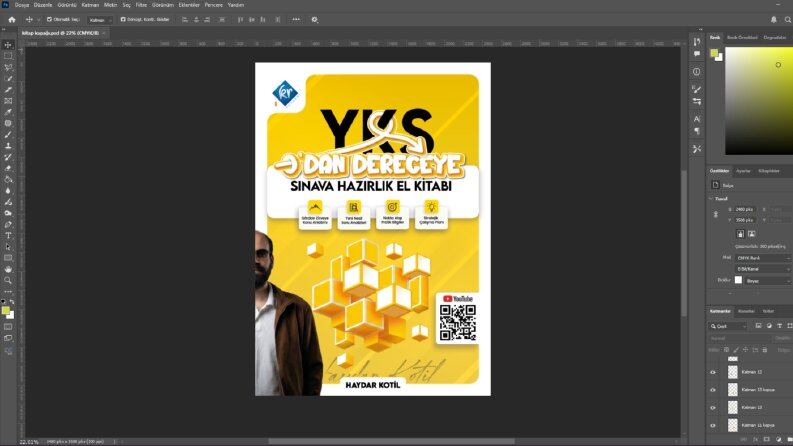Click the canvas width value field
Screen dimensions: 793x446
pyautogui.click(x=744, y=209)
